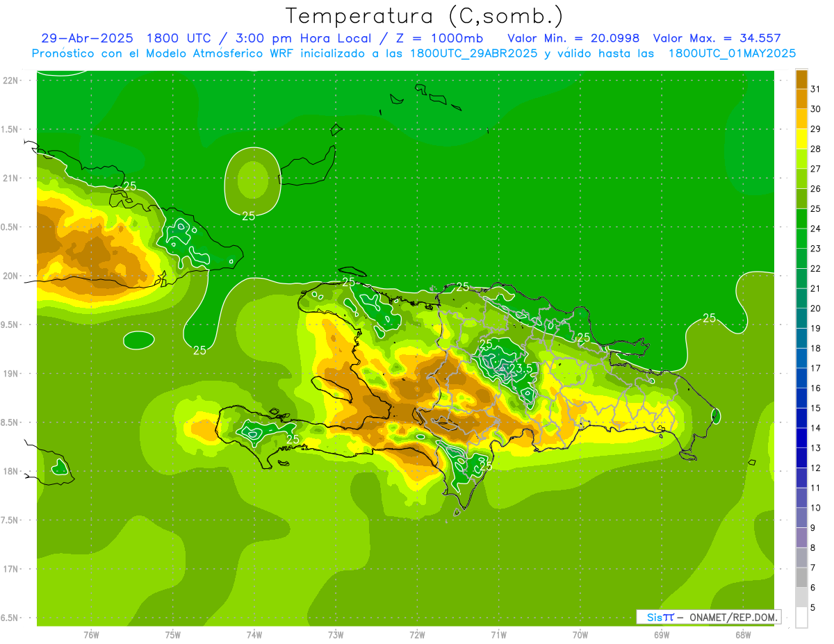Screen dimensions: 834x644
Task: Click the 73W longitude axis label
Action: (x=336, y=635)
